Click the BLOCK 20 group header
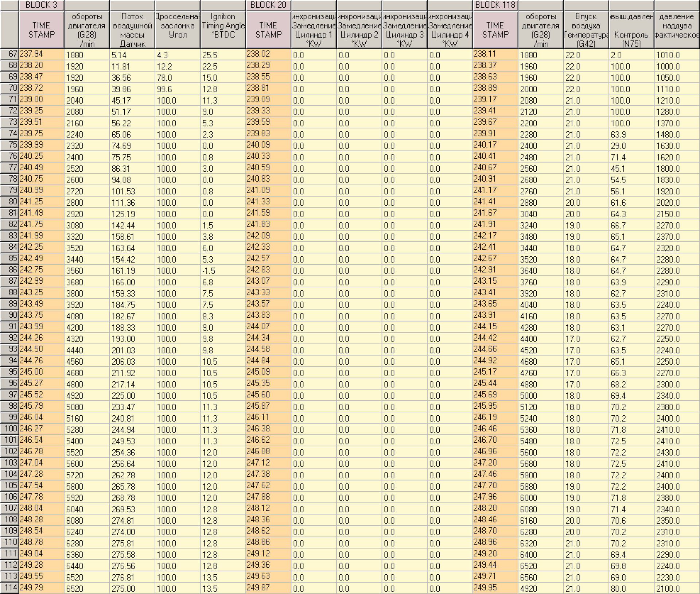 268,5
